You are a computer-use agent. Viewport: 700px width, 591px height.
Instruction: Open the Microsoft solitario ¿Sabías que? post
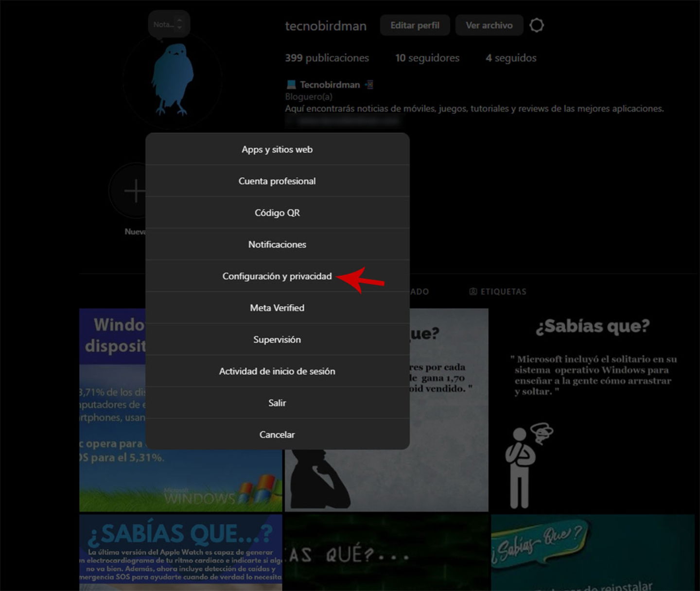coord(593,410)
